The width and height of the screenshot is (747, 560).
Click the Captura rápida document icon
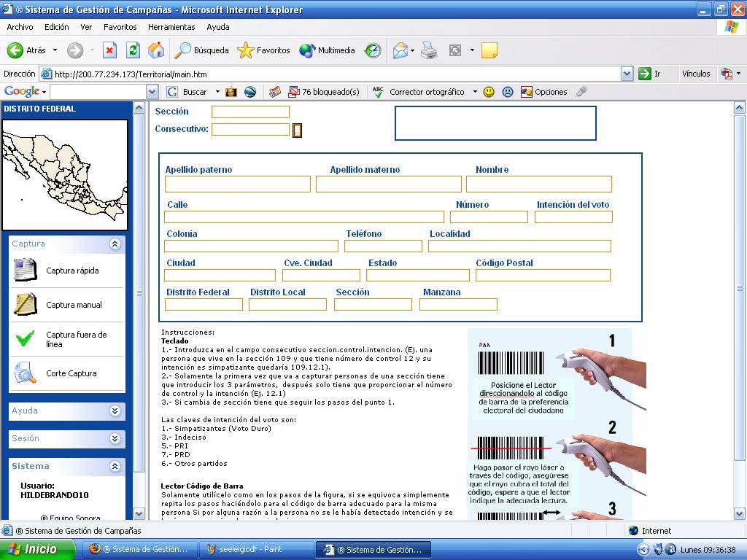click(26, 270)
